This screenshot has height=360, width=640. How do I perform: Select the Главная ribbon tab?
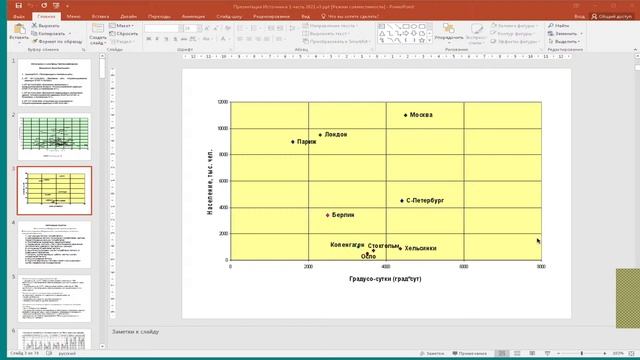[46, 17]
